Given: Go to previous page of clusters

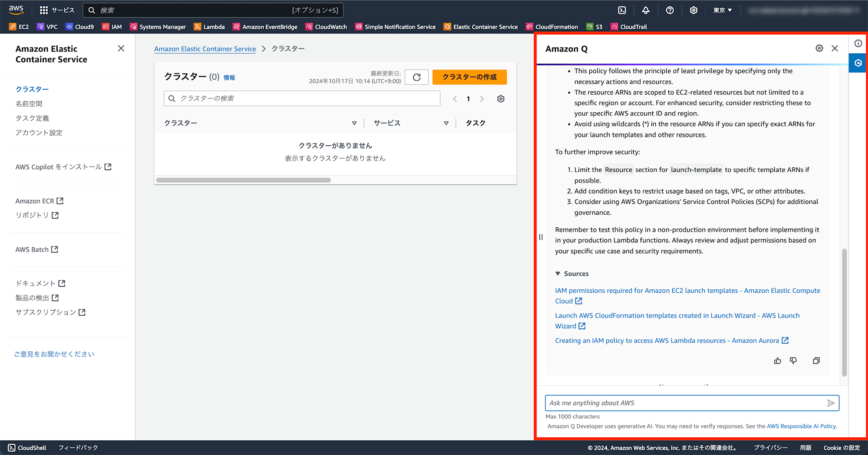Looking at the screenshot, I should (x=455, y=99).
